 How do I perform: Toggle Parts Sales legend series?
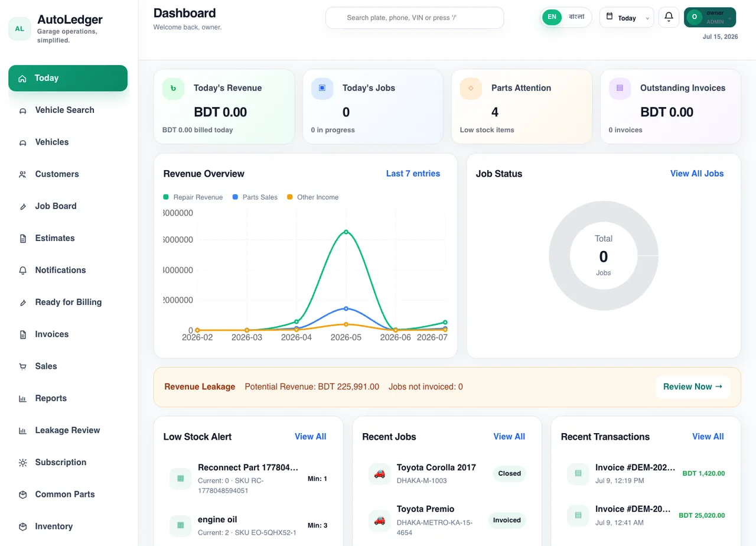tap(255, 197)
